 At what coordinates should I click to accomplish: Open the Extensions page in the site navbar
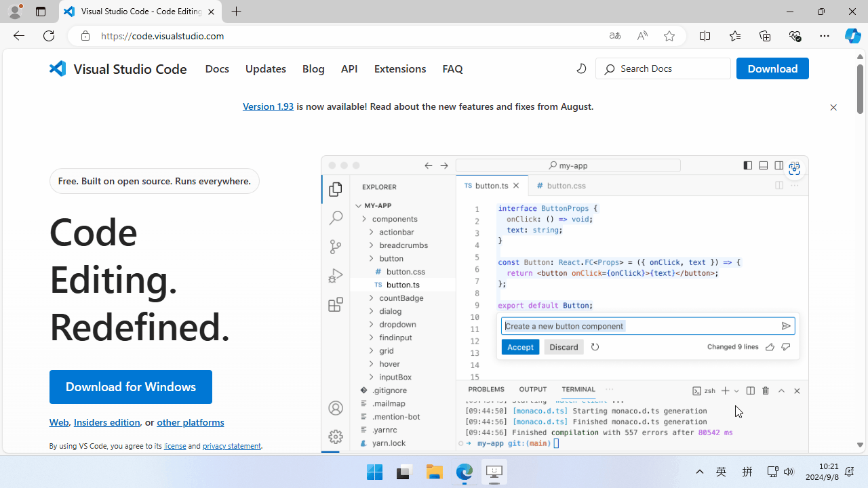click(x=399, y=68)
